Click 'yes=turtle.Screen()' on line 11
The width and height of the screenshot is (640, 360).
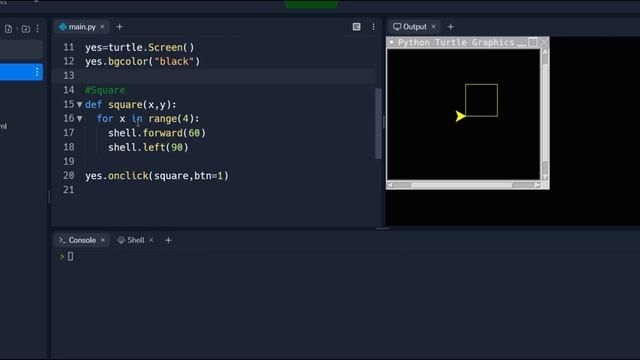click(x=140, y=47)
